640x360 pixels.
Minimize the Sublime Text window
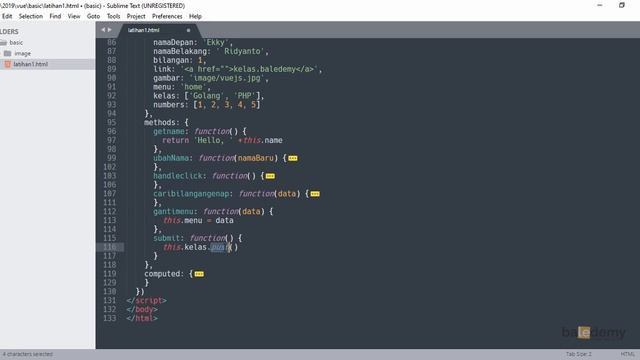(x=600, y=5)
